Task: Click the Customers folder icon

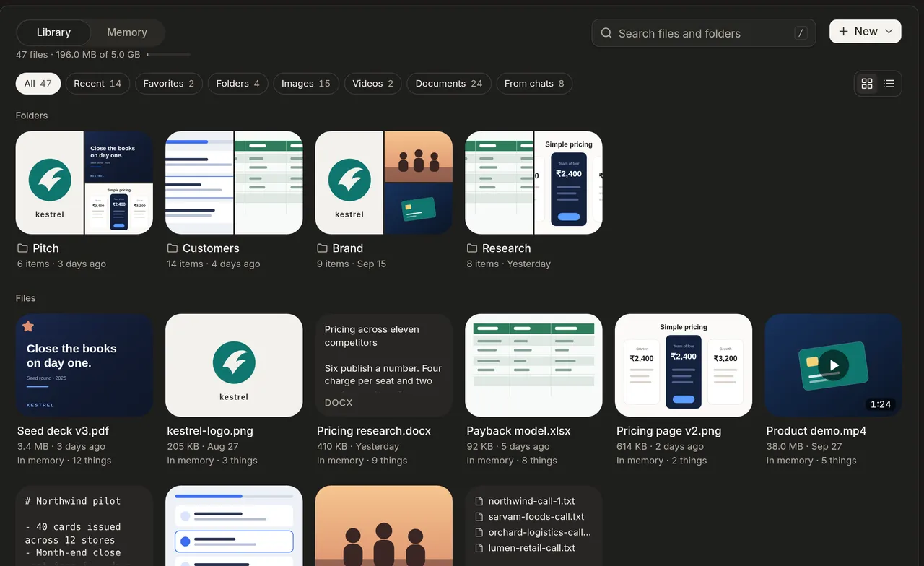Action: [x=173, y=248]
